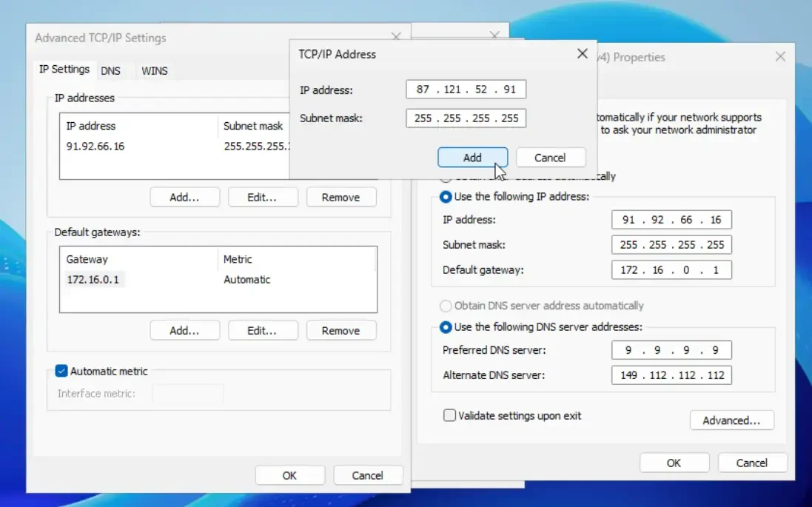Cancel the TCP/IP Address dialog

click(550, 158)
